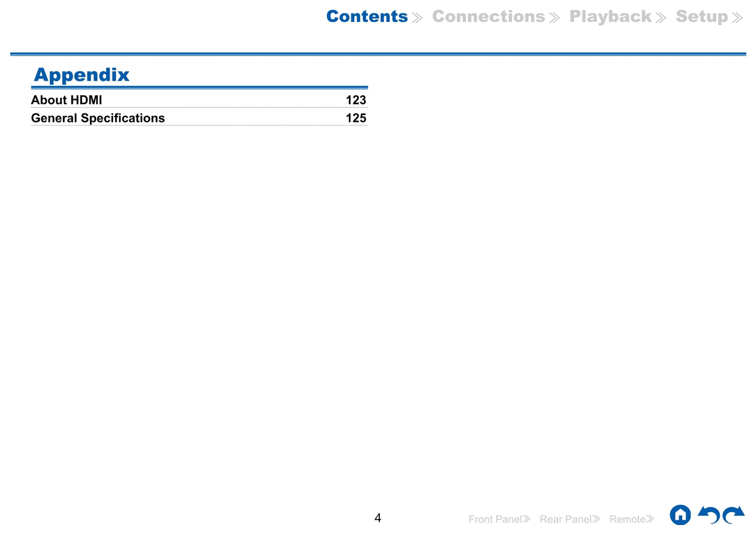Screen dimensions: 756x535
Task: Switch to the Connections tab
Action: (x=488, y=17)
